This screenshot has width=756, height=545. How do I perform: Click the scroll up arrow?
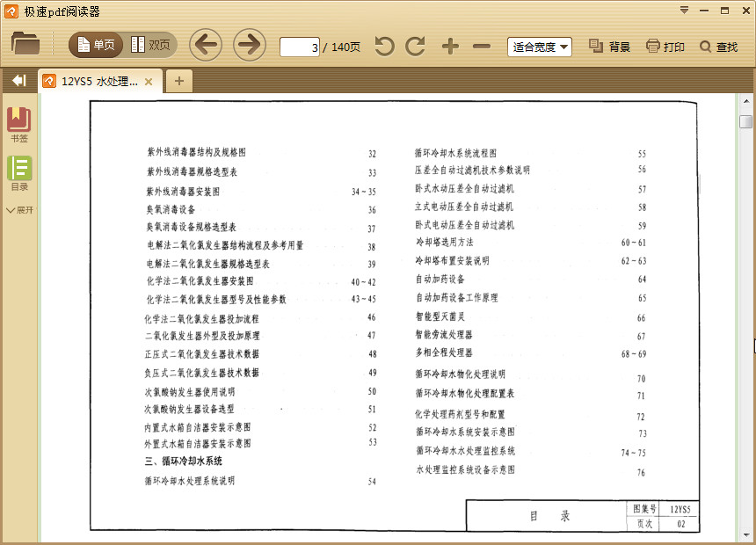pos(746,101)
